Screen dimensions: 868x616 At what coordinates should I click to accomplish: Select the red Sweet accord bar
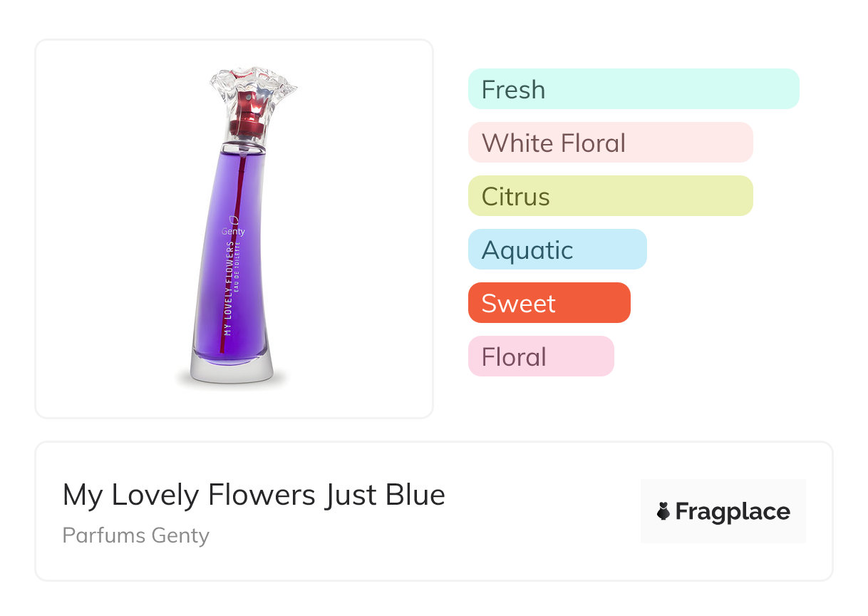tap(549, 303)
